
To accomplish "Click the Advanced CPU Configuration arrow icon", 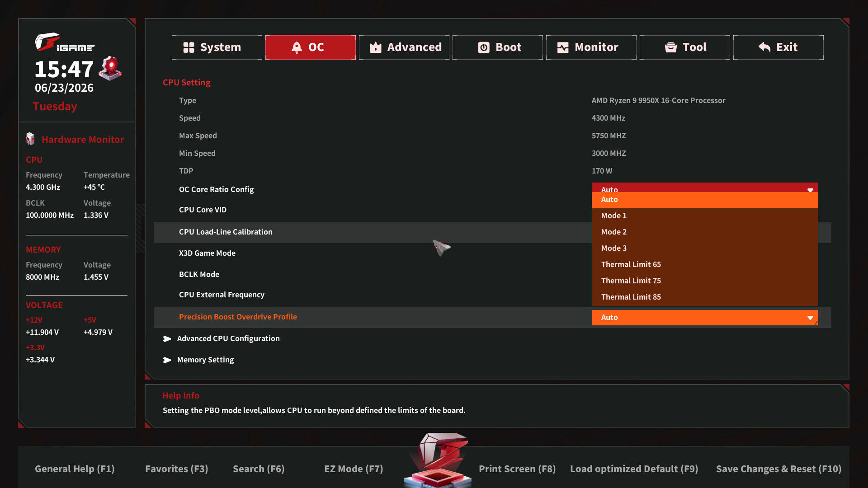I will point(167,339).
